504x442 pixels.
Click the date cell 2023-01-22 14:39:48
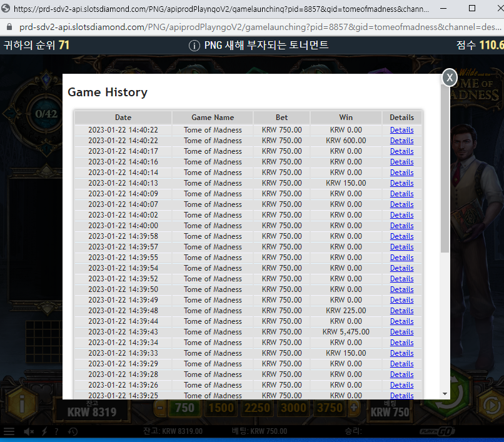(123, 311)
